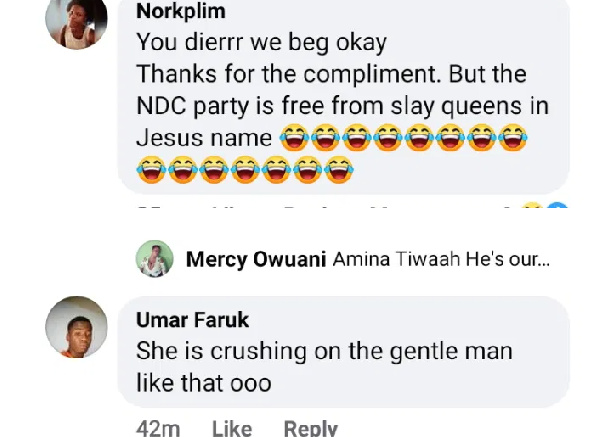This screenshot has width=600, height=437.
Task: Open Mercy Owuani's name link
Action: tap(254, 260)
